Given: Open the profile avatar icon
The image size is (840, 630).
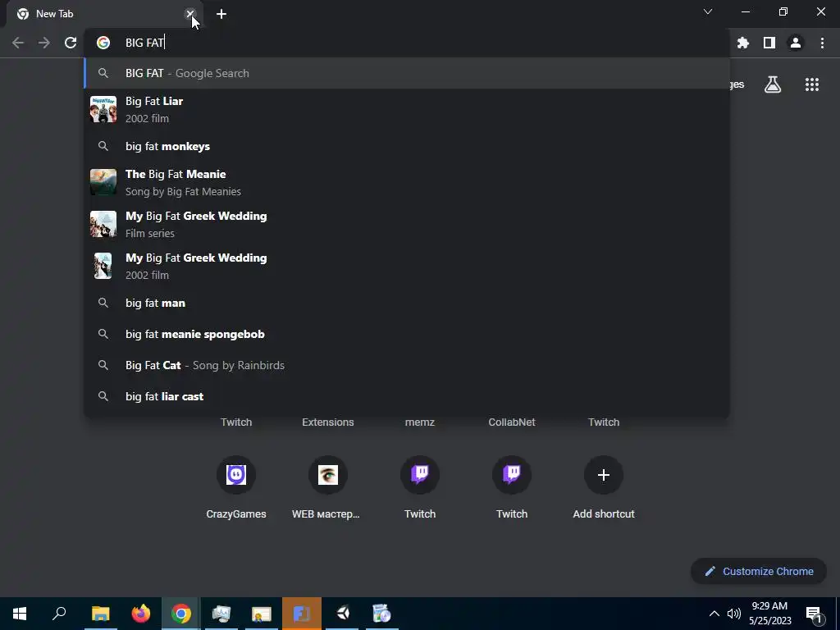Looking at the screenshot, I should [x=796, y=43].
